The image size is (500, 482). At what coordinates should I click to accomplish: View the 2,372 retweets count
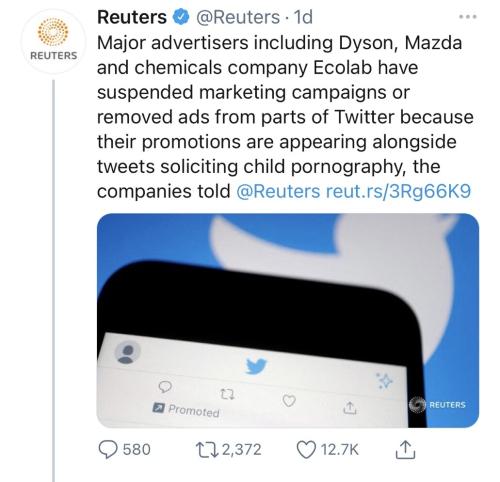tap(242, 450)
